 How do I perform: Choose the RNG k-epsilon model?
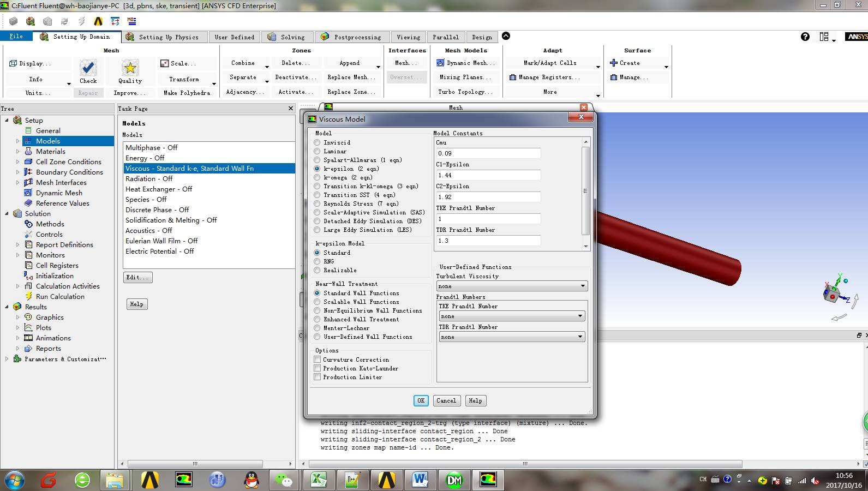[x=317, y=261]
